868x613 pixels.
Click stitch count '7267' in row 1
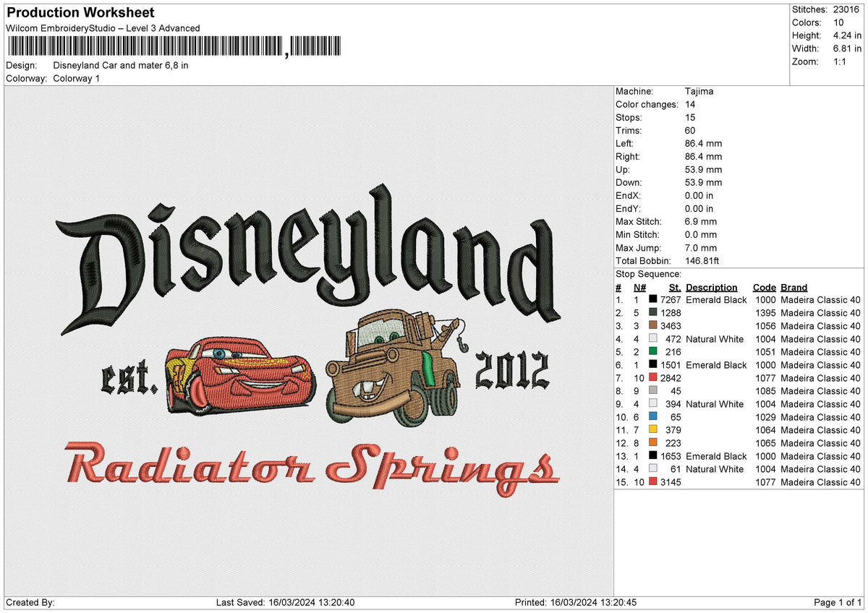point(671,300)
